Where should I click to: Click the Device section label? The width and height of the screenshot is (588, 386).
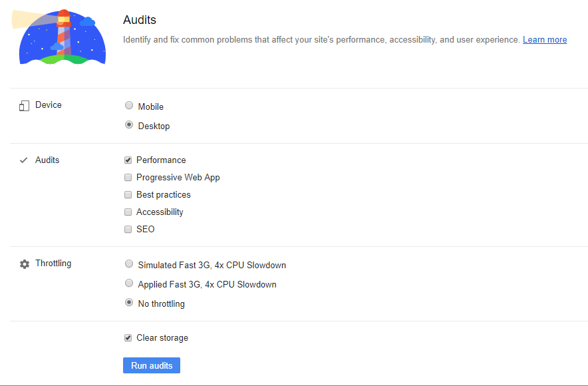tap(49, 104)
